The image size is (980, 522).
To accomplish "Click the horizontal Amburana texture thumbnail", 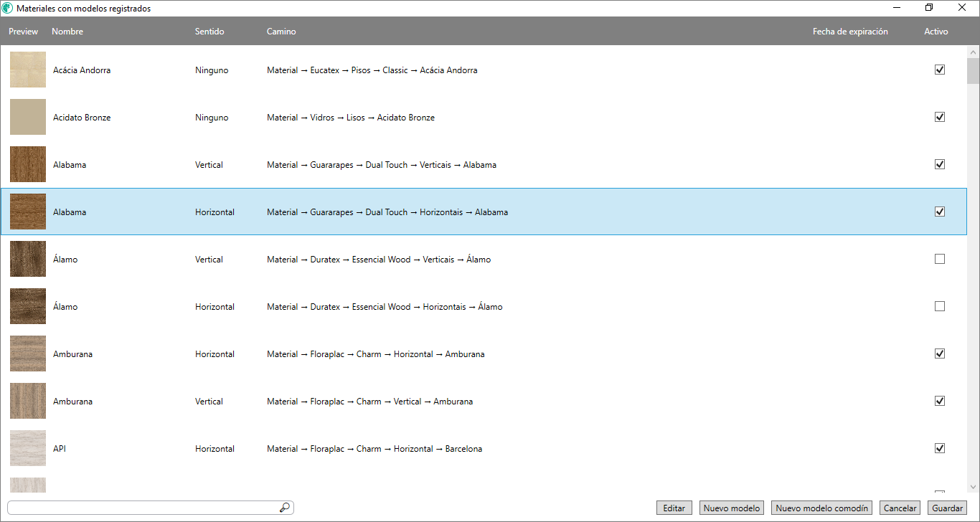I will click(x=28, y=353).
